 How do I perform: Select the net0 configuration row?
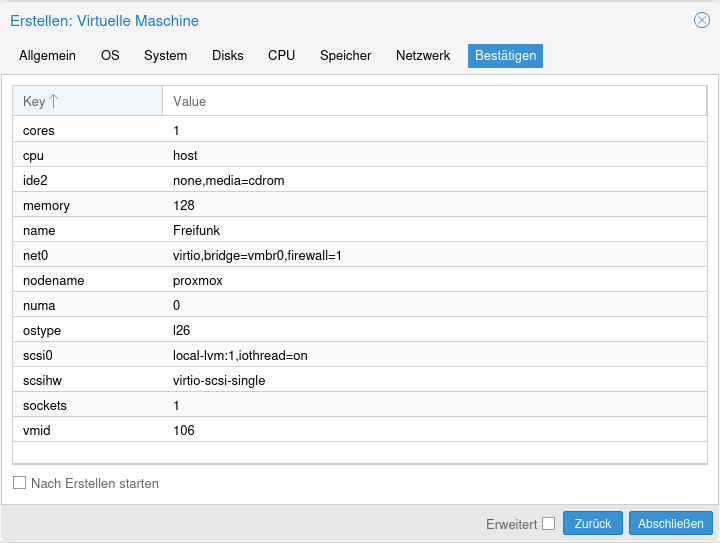tap(360, 255)
